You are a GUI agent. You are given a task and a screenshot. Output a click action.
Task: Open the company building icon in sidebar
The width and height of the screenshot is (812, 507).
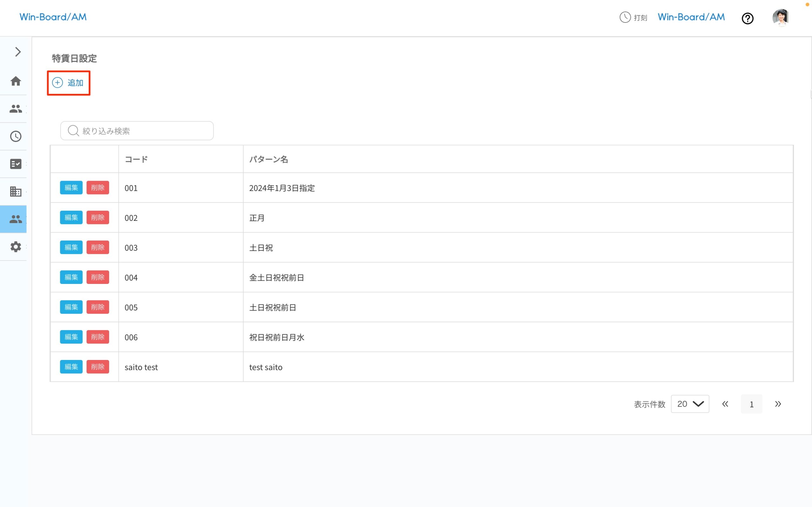(15, 192)
